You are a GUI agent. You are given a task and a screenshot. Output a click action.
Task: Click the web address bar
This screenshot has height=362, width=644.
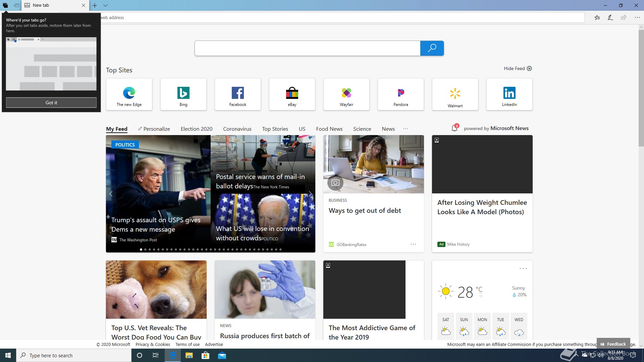(342, 17)
